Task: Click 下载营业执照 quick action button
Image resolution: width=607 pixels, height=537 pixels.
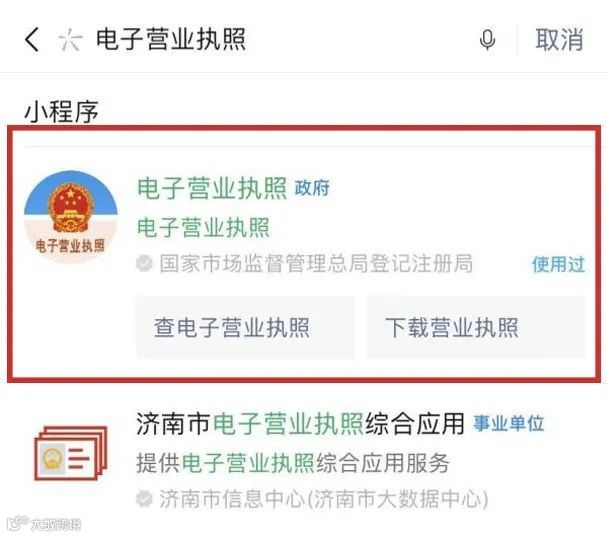Action: pyautogui.click(x=476, y=328)
